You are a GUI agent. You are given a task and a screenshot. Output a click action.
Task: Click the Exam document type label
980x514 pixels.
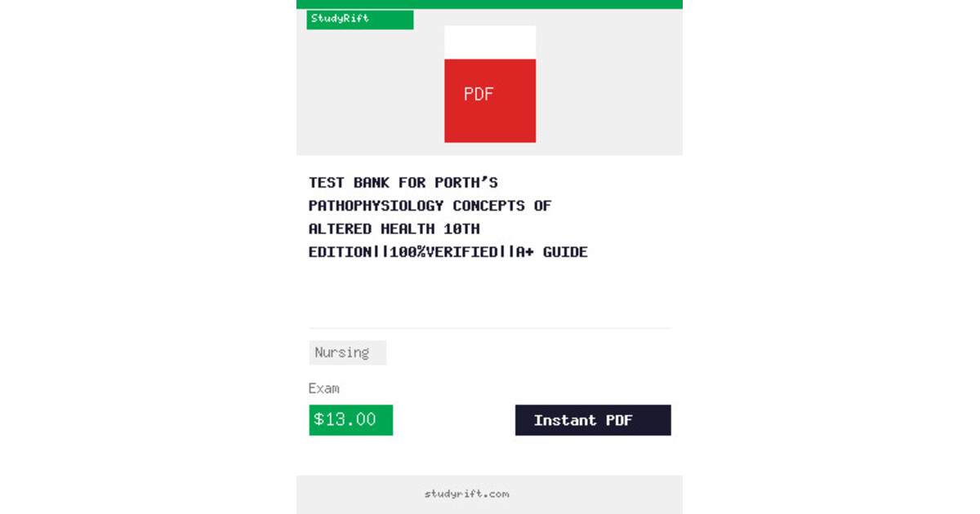point(324,388)
